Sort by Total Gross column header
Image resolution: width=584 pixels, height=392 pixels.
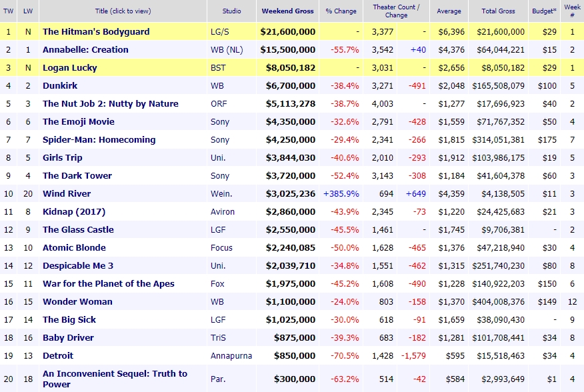[x=499, y=11]
